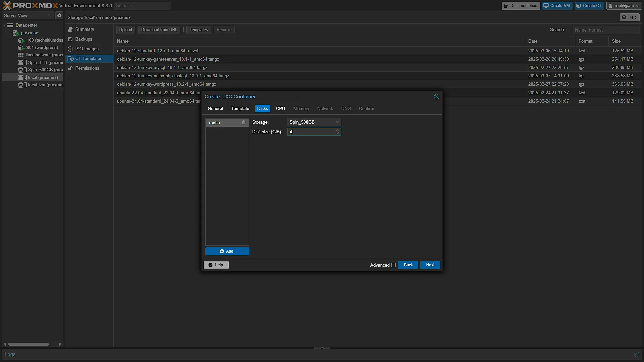
Task: Click Backups floppy icon
Action: coord(70,39)
